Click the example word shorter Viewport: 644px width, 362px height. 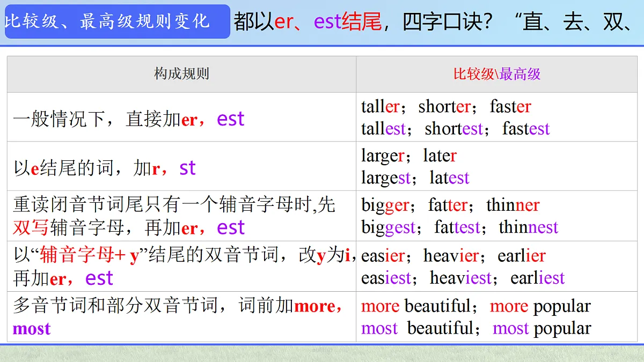coord(444,106)
